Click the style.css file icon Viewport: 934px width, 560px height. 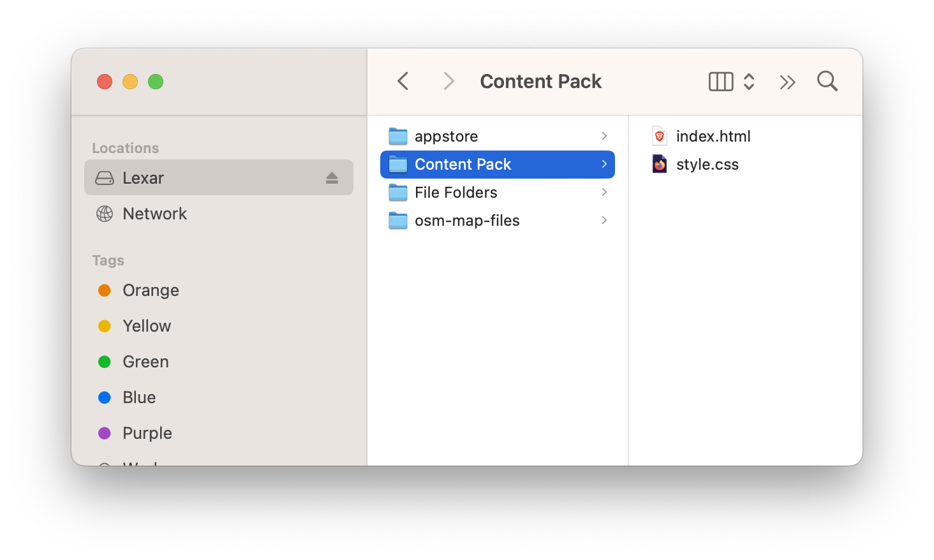(x=660, y=165)
